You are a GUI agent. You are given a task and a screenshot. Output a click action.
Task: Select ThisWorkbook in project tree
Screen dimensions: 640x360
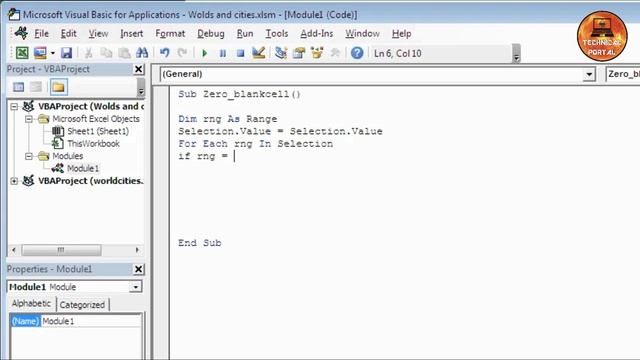(93, 144)
